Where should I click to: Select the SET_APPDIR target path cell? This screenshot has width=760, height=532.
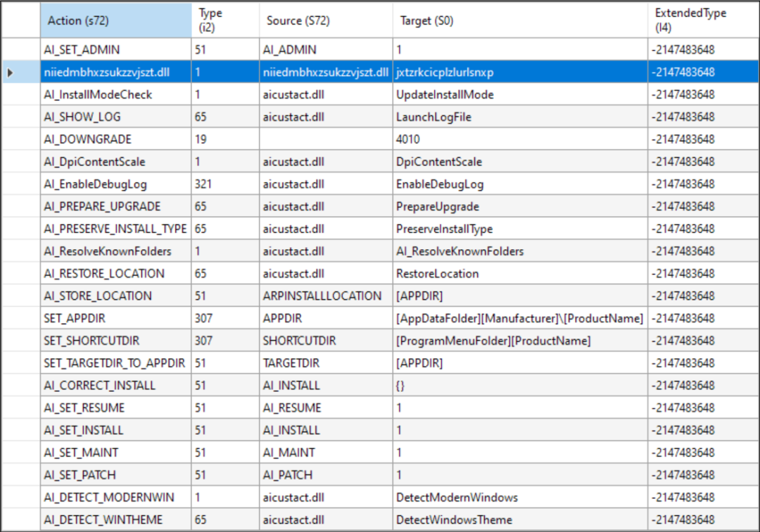519,318
